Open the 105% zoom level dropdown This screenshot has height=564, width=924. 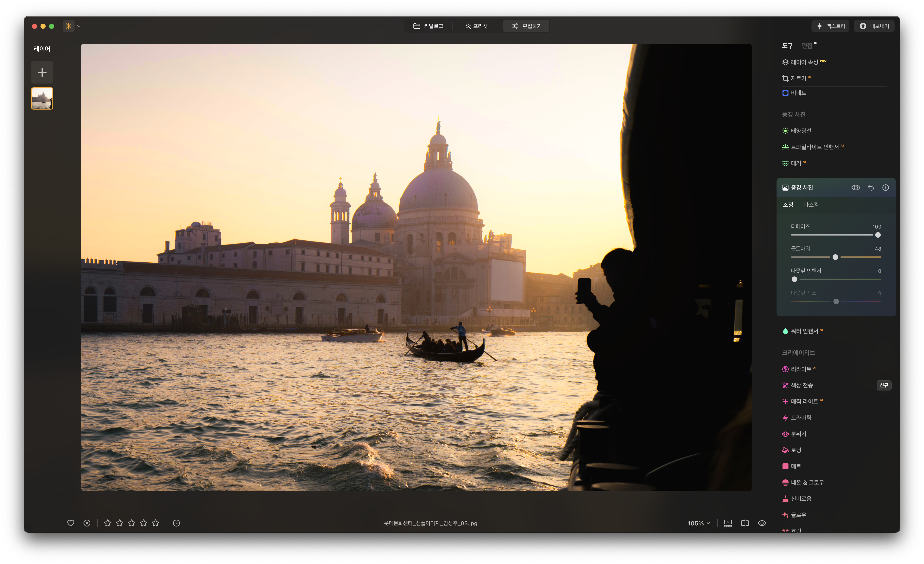coord(699,523)
